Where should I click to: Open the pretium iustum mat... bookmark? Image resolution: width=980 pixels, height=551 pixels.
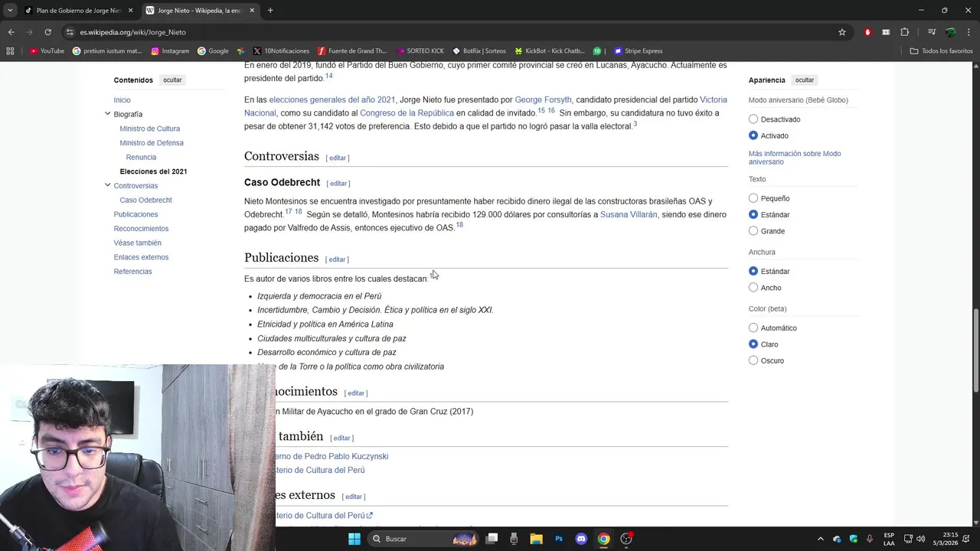point(107,51)
